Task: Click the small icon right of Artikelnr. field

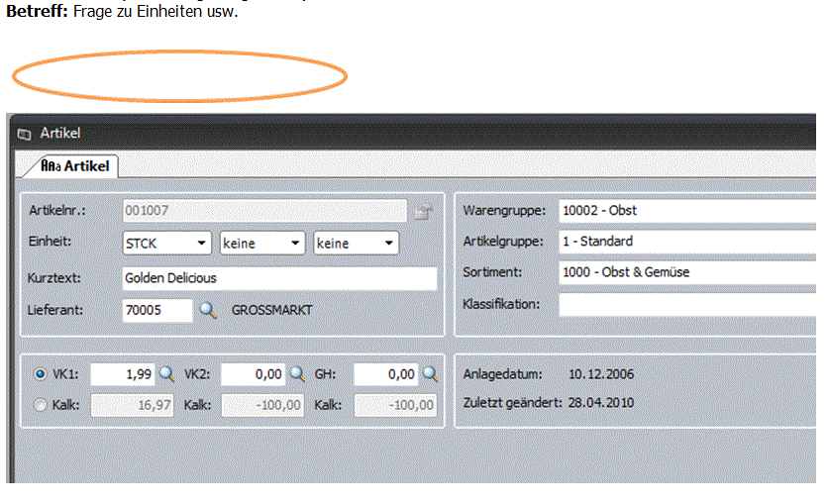Action: point(423,211)
